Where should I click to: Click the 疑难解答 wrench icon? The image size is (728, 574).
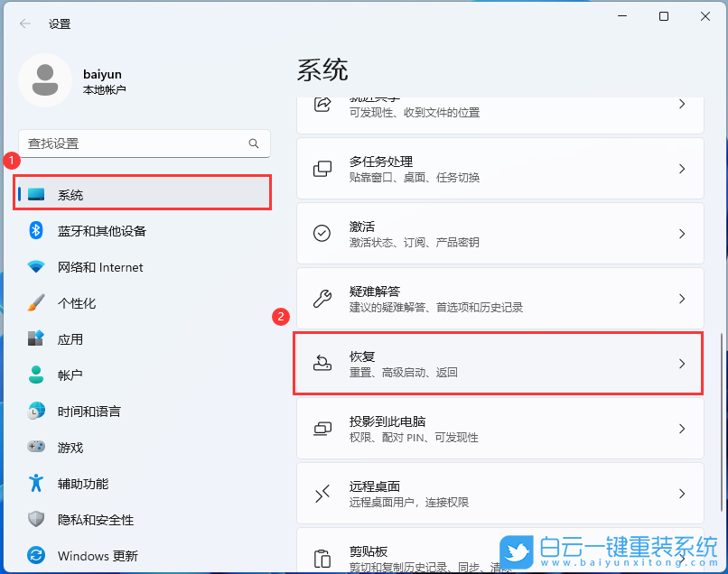322,298
